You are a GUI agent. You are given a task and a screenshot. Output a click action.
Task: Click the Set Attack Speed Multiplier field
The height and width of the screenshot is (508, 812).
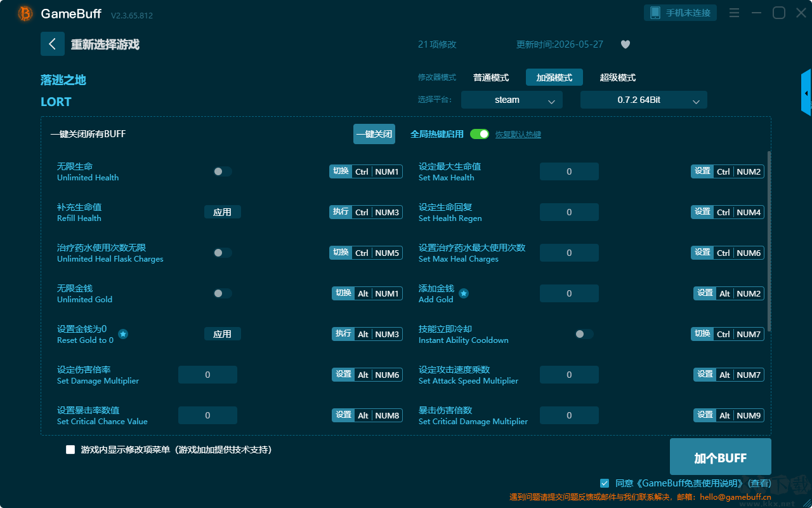tap(570, 375)
